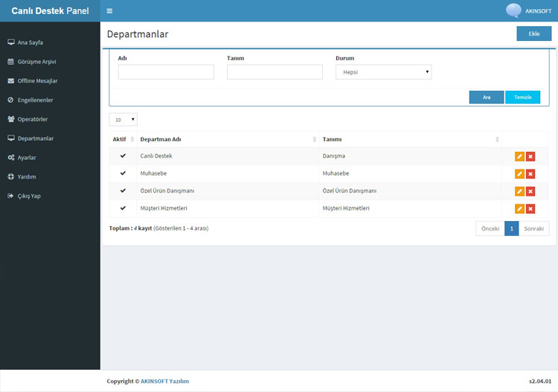Open the page size dropdown showing 10
558x392 pixels.
(123, 120)
